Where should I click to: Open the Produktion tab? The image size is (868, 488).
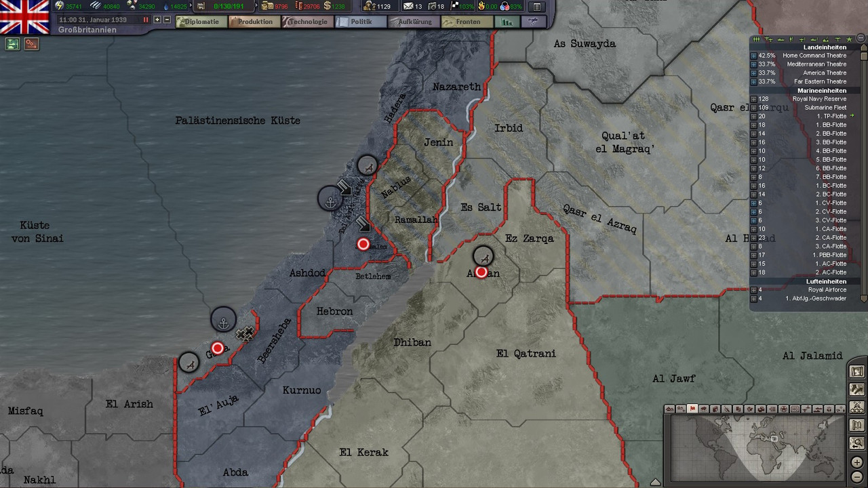tap(254, 22)
